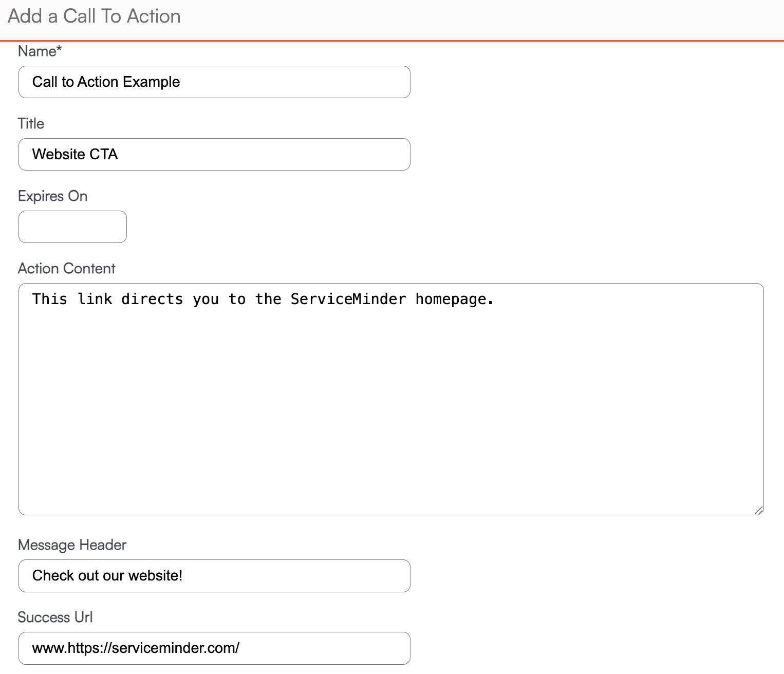Image resolution: width=784 pixels, height=674 pixels.
Task: Click the Success Url input field
Action: pos(214,648)
